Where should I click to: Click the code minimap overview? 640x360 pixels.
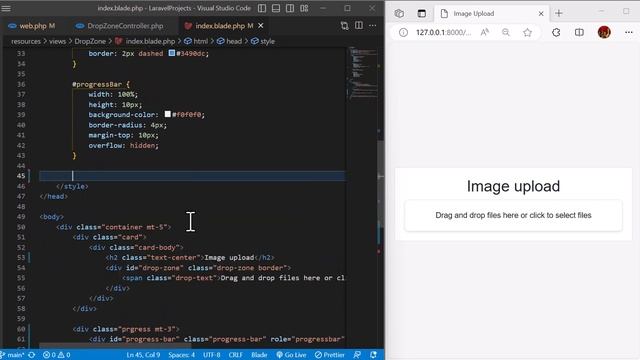click(362, 73)
